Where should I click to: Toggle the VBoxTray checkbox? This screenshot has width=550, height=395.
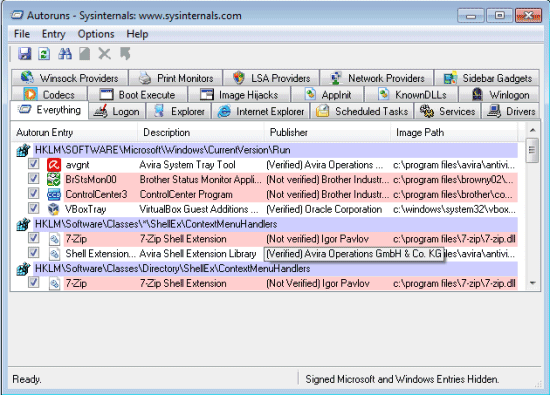coord(34,208)
